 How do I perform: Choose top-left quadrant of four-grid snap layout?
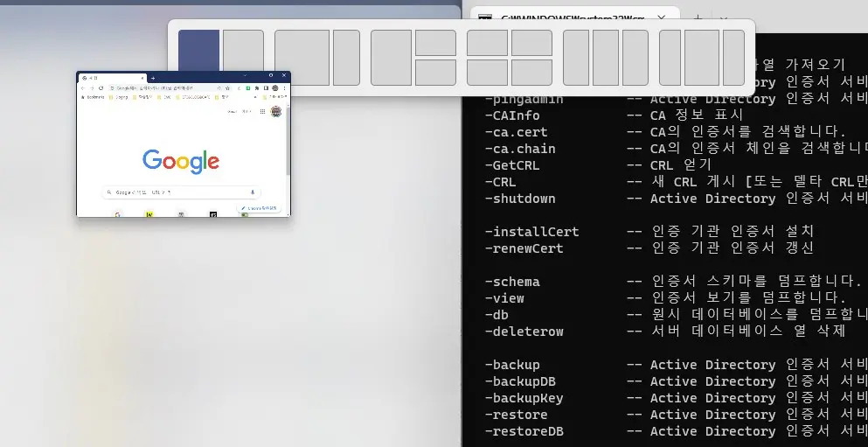pos(487,43)
